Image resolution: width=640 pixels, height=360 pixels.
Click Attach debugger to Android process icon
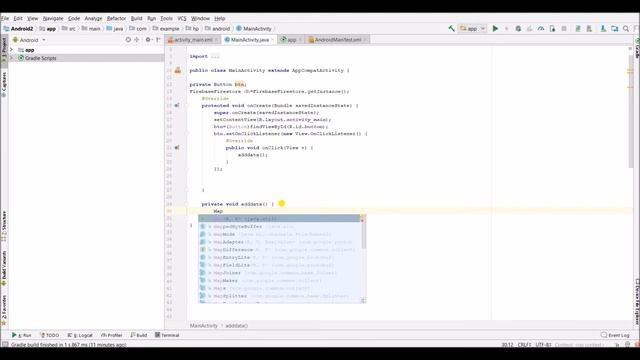tap(552, 29)
